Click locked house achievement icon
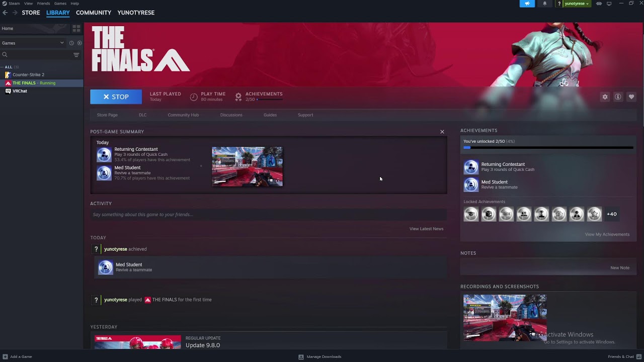 [x=559, y=214]
